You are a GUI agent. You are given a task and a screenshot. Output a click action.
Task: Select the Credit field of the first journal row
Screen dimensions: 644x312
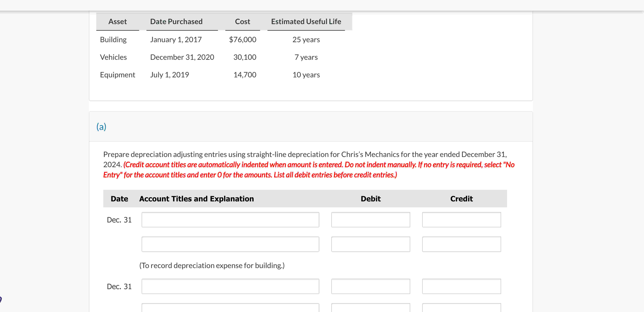click(x=461, y=220)
